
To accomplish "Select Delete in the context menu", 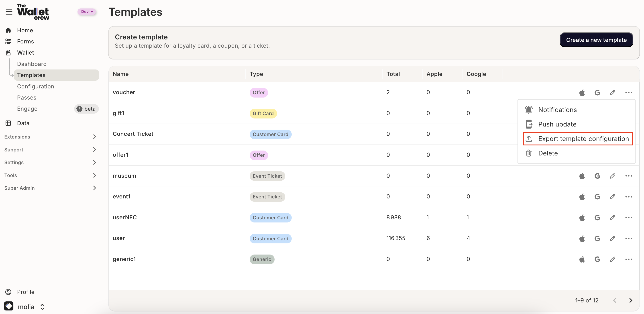I will [x=548, y=153].
